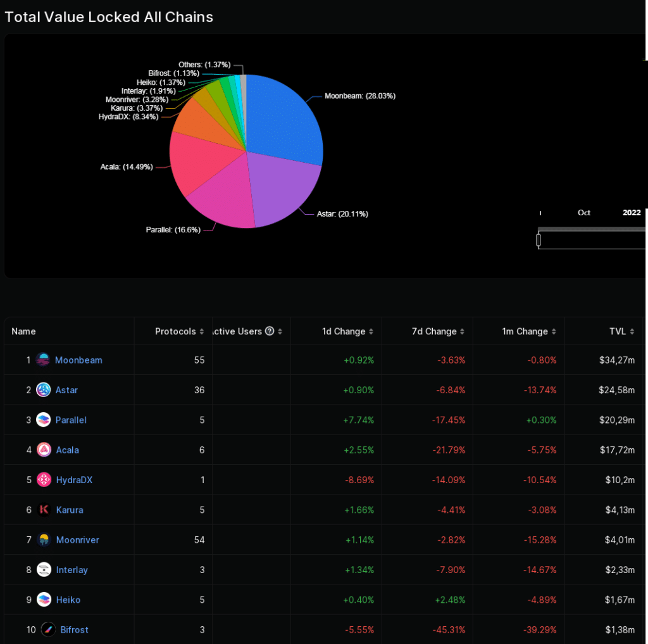The width and height of the screenshot is (648, 644).
Task: Open the Moonriver chain link
Action: pyautogui.click(x=78, y=540)
